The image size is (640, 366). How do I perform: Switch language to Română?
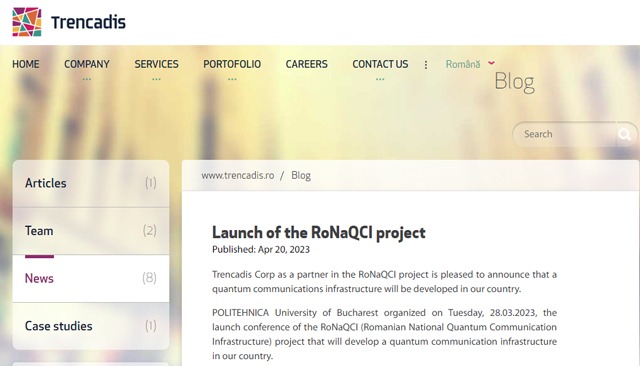(463, 64)
